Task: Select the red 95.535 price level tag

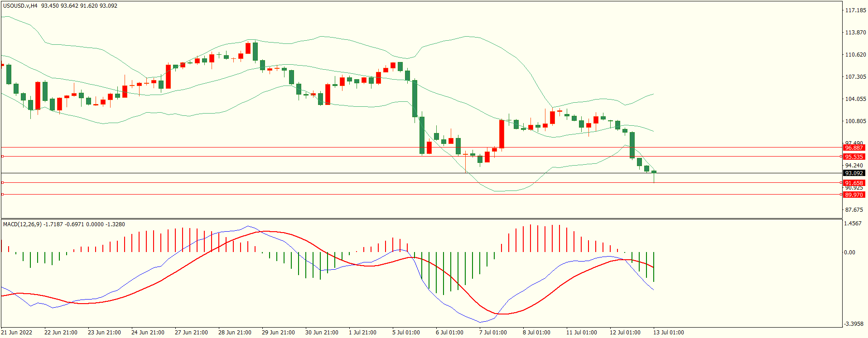Action: [x=854, y=157]
